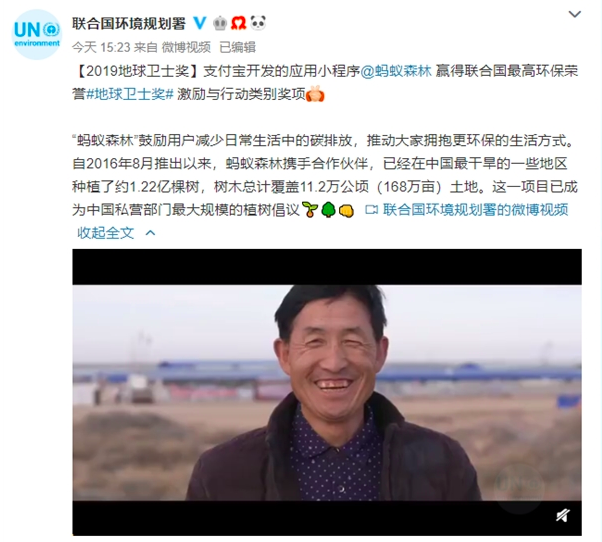Click the red badge icon beside the crown
This screenshot has height=542, width=602.
coord(238,23)
